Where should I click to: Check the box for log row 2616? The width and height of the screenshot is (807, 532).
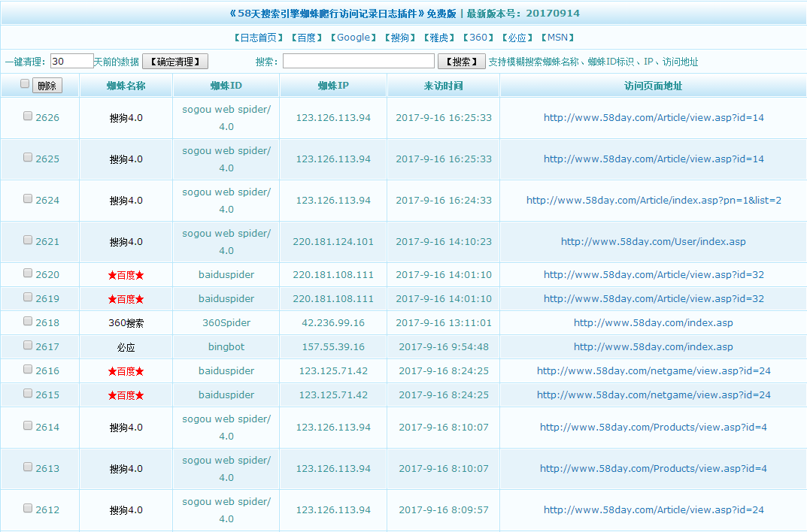pos(28,369)
